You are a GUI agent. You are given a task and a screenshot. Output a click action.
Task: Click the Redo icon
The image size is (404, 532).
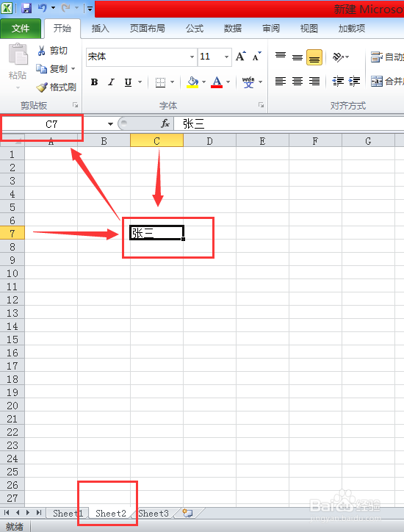point(66,8)
